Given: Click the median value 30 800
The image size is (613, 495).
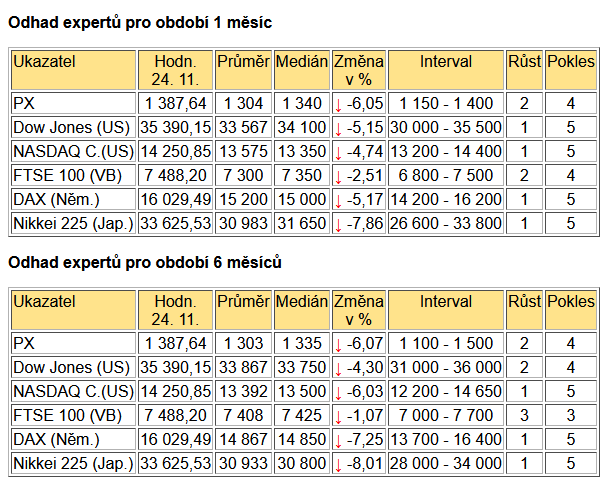Looking at the screenshot, I should point(301,464).
